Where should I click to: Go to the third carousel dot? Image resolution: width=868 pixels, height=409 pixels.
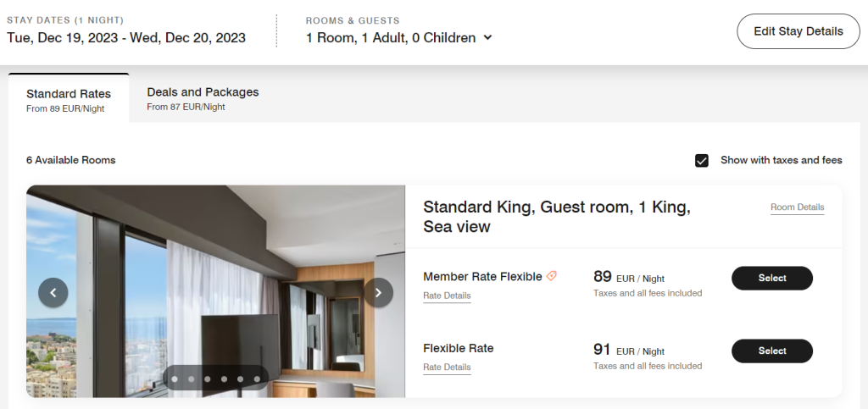[208, 379]
